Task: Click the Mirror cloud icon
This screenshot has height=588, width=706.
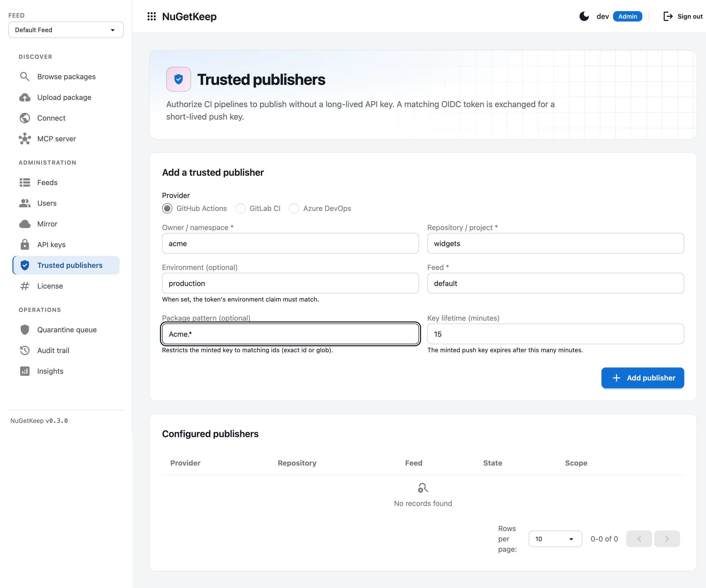Action: coord(25,224)
